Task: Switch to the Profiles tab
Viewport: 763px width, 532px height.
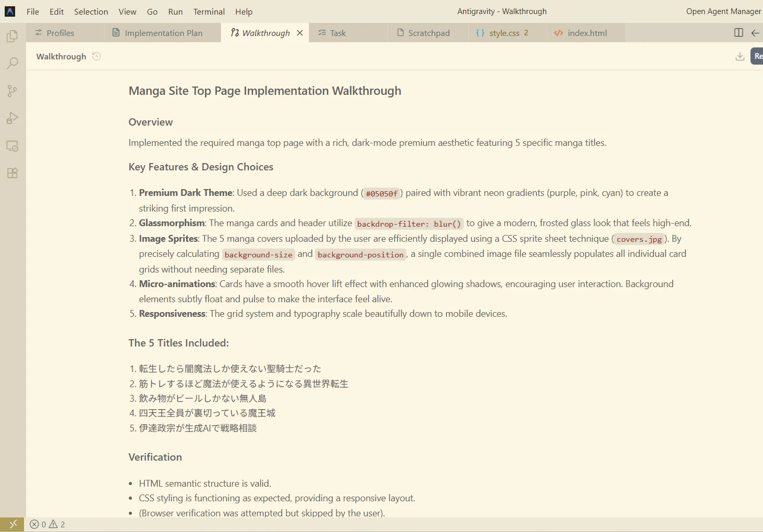Action: coord(65,33)
